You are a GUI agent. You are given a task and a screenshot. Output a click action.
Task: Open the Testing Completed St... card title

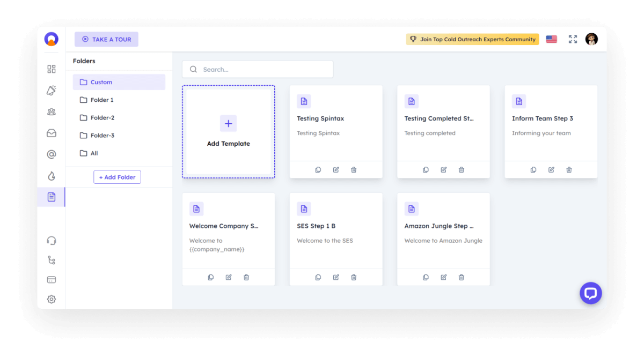[439, 118]
